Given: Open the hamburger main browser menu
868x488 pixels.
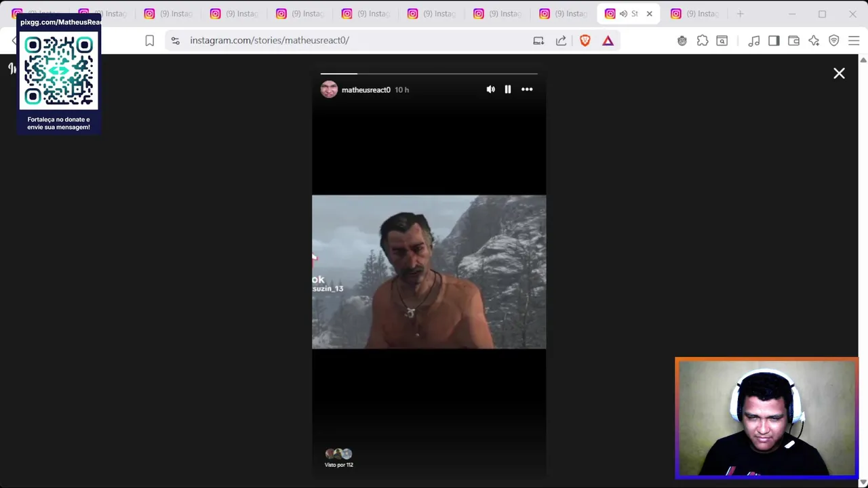Looking at the screenshot, I should [854, 41].
